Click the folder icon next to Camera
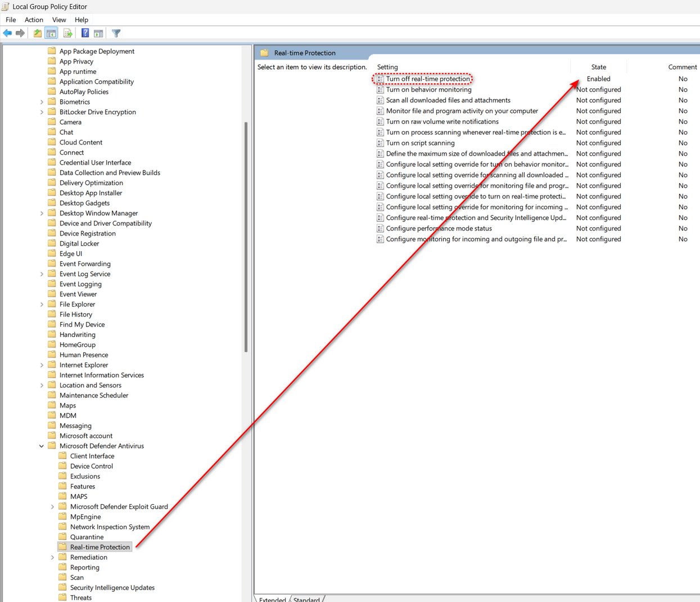The height and width of the screenshot is (602, 700). (x=52, y=122)
